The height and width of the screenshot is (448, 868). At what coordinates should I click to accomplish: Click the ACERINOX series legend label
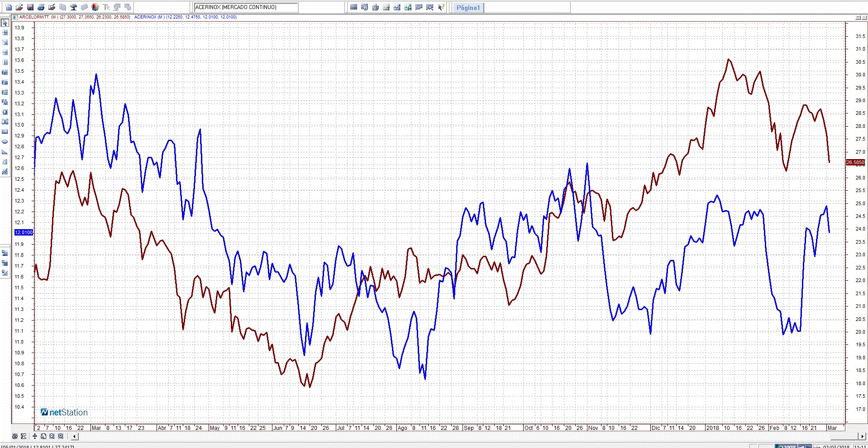pos(186,17)
